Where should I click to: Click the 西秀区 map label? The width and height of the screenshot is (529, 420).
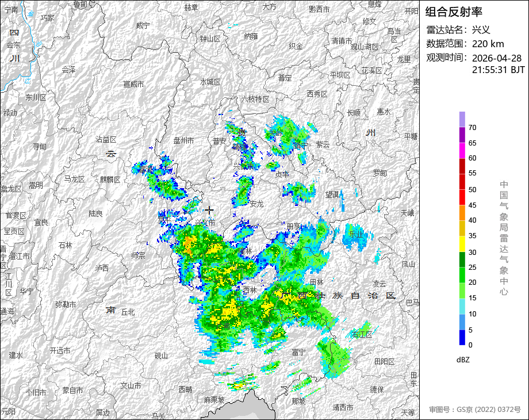coord(317,94)
